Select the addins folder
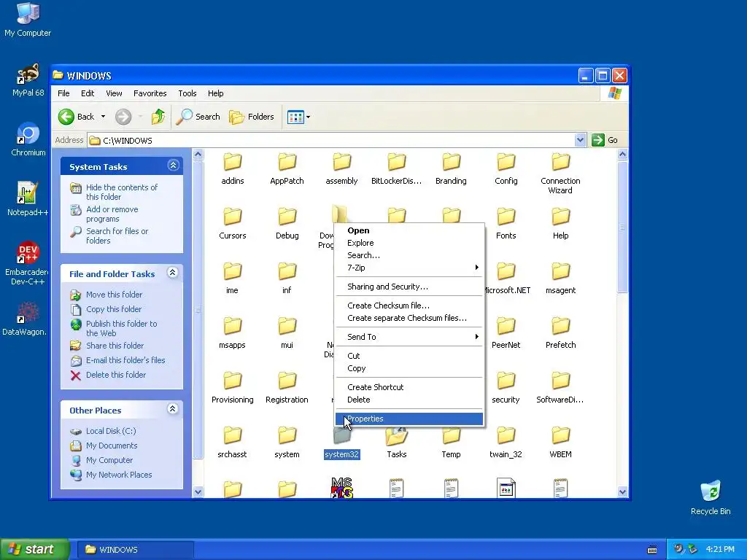 coord(233,169)
